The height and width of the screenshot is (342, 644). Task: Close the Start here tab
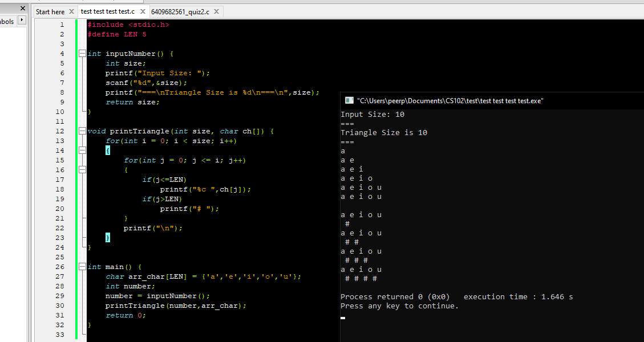pyautogui.click(x=71, y=11)
